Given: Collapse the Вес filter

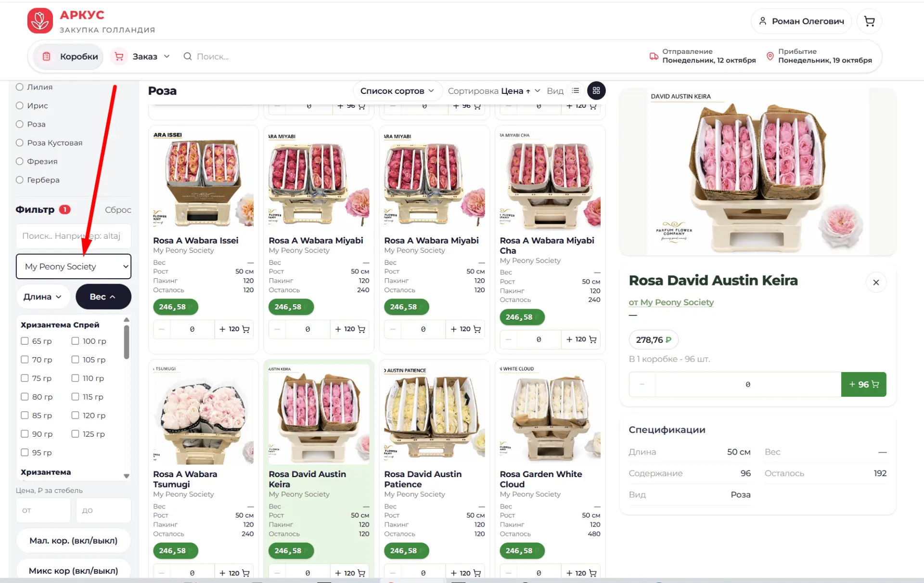Looking at the screenshot, I should click(103, 297).
